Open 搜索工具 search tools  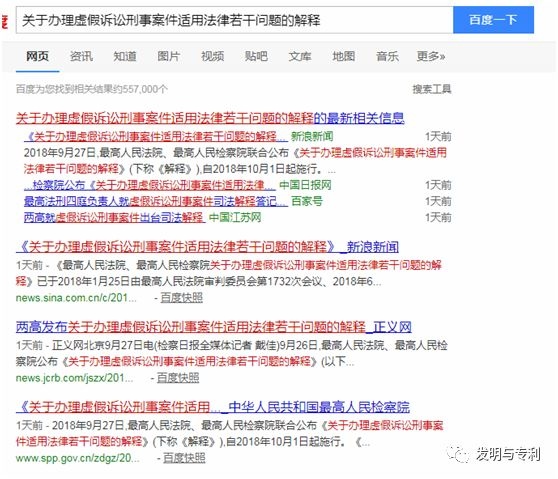[432, 89]
